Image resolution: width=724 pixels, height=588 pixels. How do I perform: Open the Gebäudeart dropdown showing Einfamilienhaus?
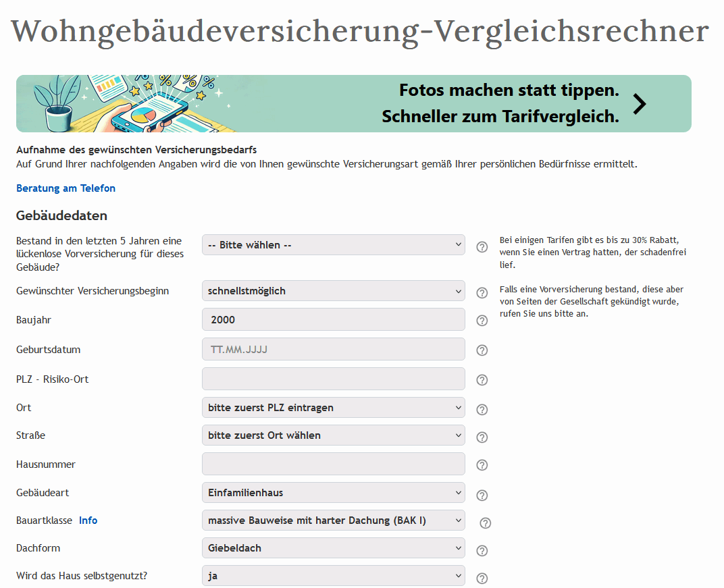tap(334, 492)
